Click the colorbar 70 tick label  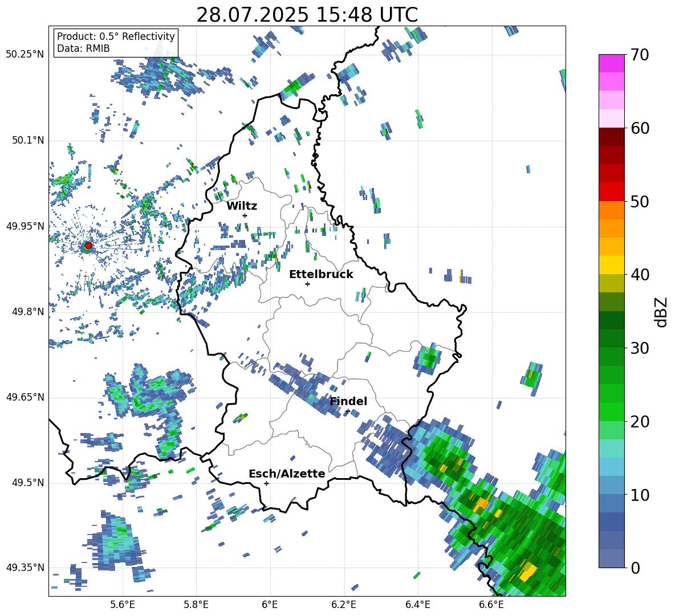point(640,55)
